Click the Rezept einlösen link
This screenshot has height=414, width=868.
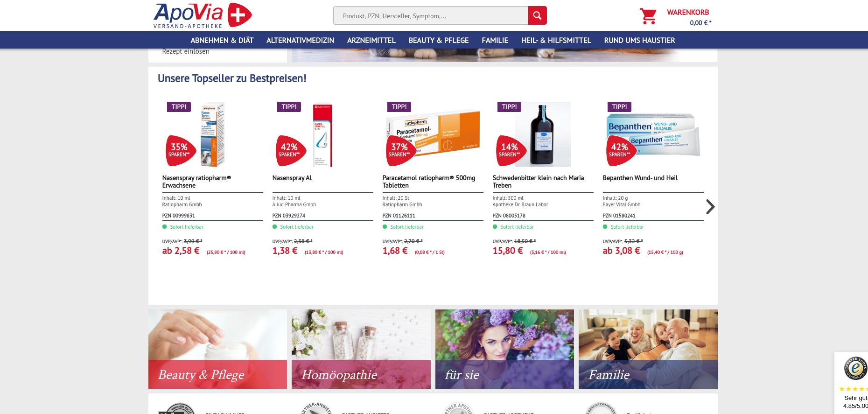click(x=186, y=51)
